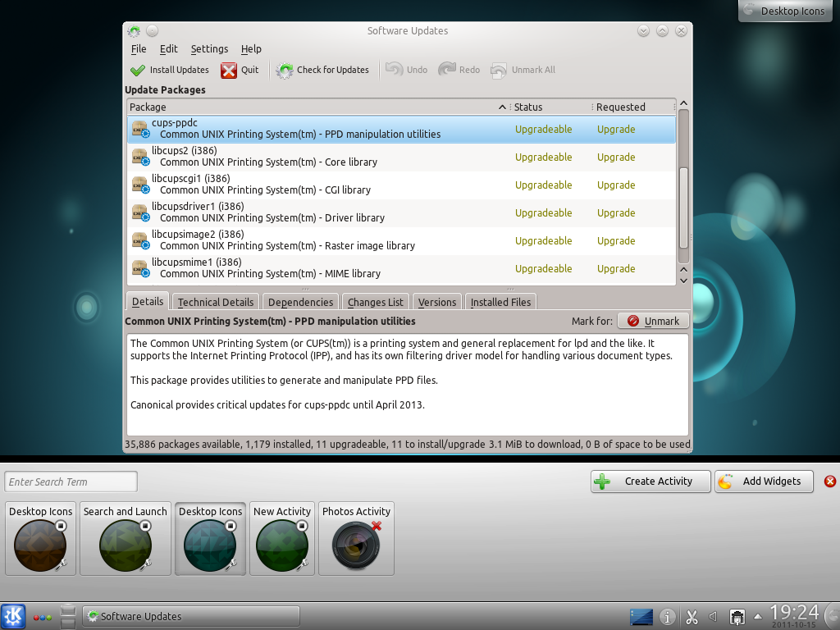Open the Installed Files tab
Image resolution: width=840 pixels, height=630 pixels.
[500, 302]
